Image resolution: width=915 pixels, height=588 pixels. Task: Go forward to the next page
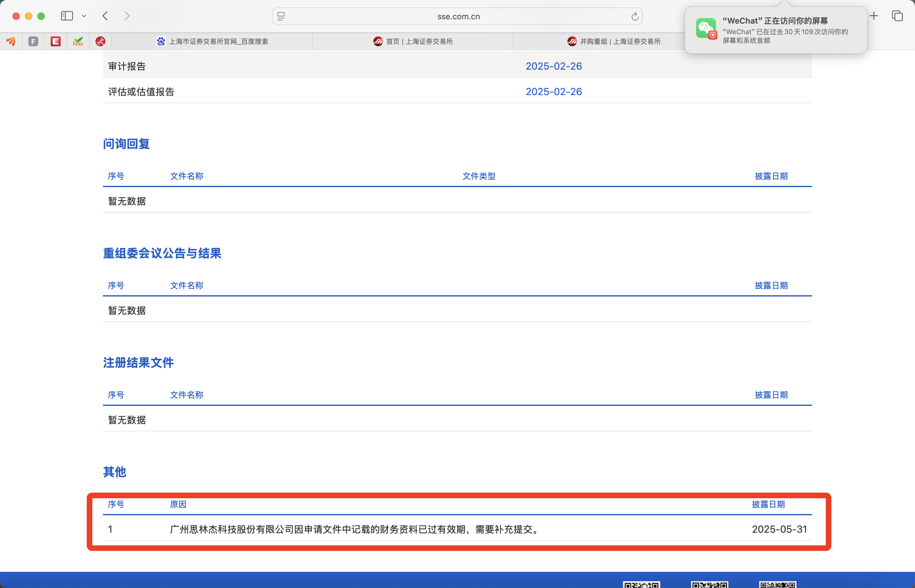click(127, 16)
